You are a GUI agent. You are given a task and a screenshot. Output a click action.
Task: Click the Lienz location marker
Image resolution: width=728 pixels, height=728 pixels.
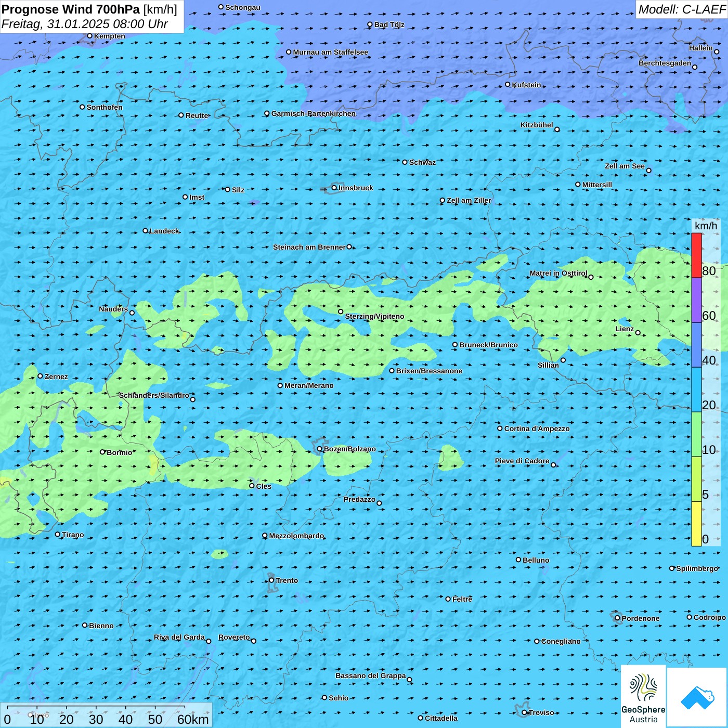pyautogui.click(x=638, y=333)
